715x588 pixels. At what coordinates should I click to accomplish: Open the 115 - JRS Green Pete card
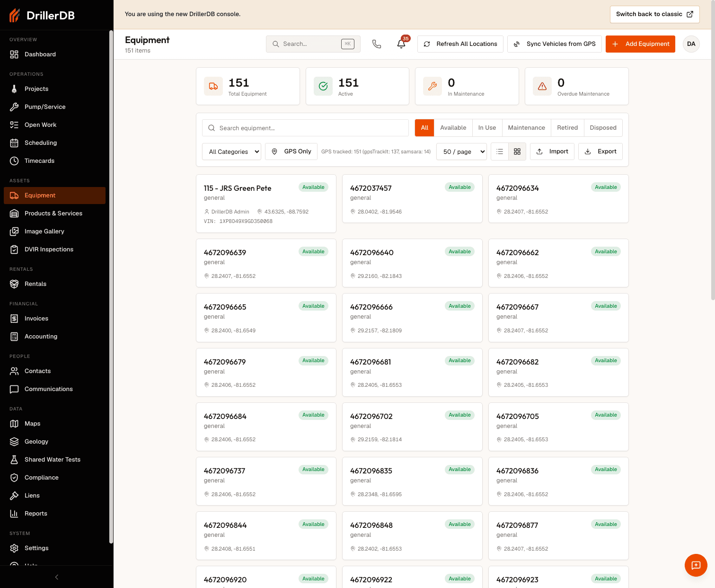pyautogui.click(x=266, y=204)
